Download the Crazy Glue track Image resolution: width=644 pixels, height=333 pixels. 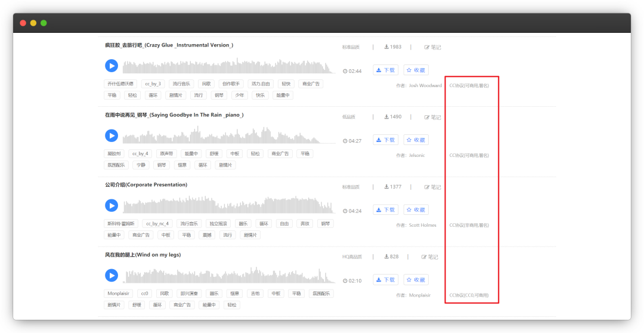pyautogui.click(x=385, y=70)
